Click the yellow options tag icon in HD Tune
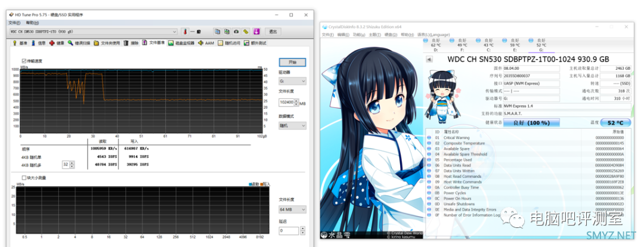644x247 pixels. click(x=246, y=31)
